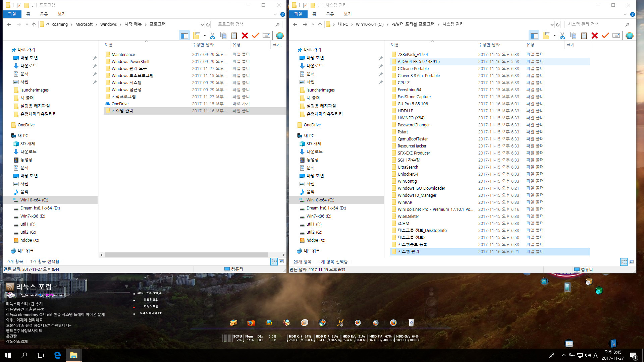Orange checkmark properties icon in 프로그램 window
Image resolution: width=644 pixels, height=362 pixels.
[x=256, y=36]
